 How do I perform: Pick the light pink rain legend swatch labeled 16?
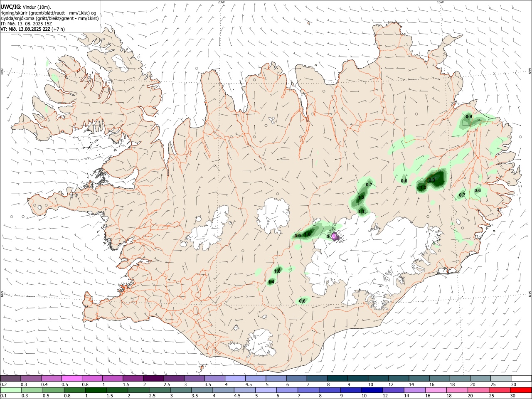point(435,390)
